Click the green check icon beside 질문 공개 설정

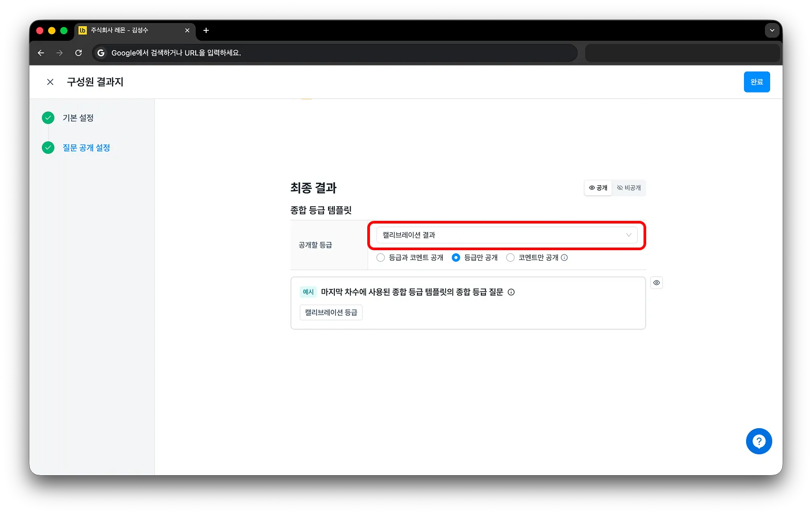(x=48, y=148)
